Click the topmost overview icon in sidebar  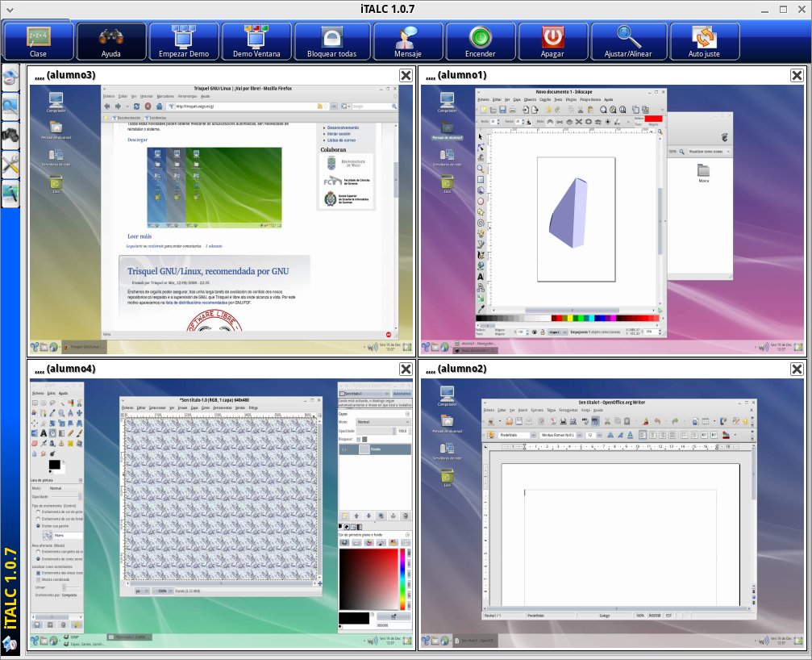pos(10,78)
